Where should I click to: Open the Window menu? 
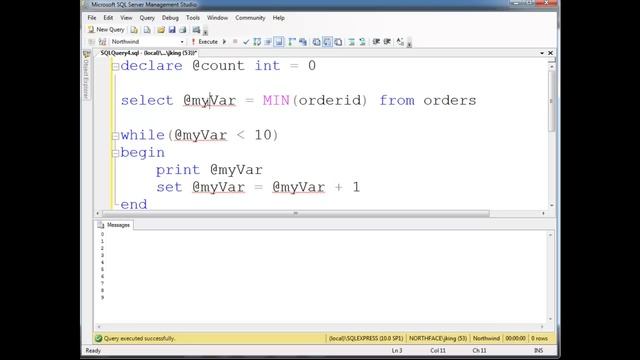[217, 18]
